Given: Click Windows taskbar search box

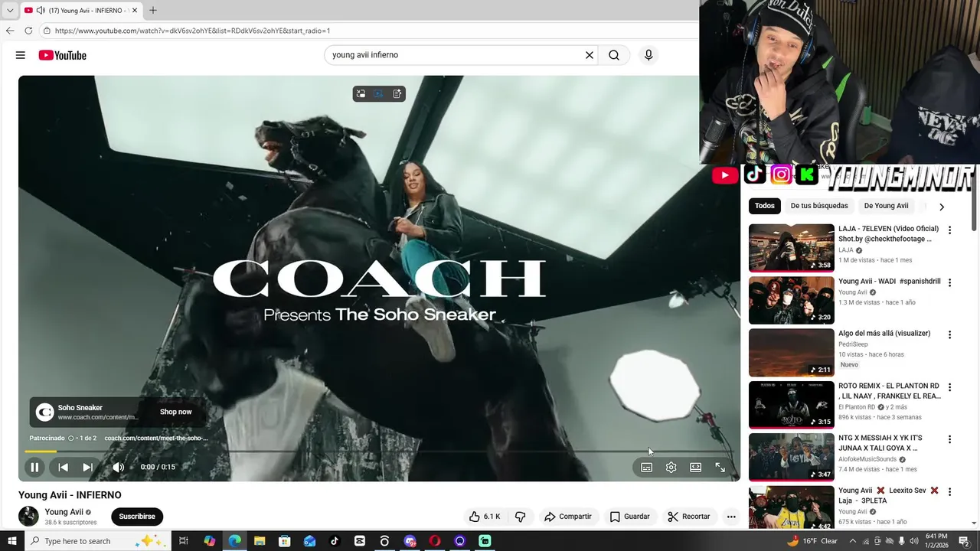Looking at the screenshot, I should point(97,541).
